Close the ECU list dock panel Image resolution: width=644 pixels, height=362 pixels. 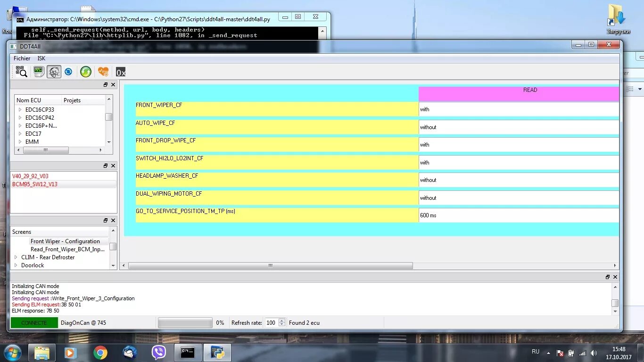[113, 85]
